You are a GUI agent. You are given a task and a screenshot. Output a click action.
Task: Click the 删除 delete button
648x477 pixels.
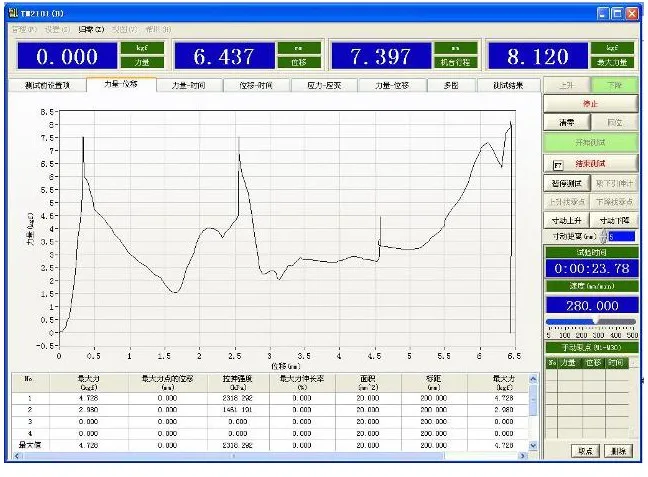618,451
